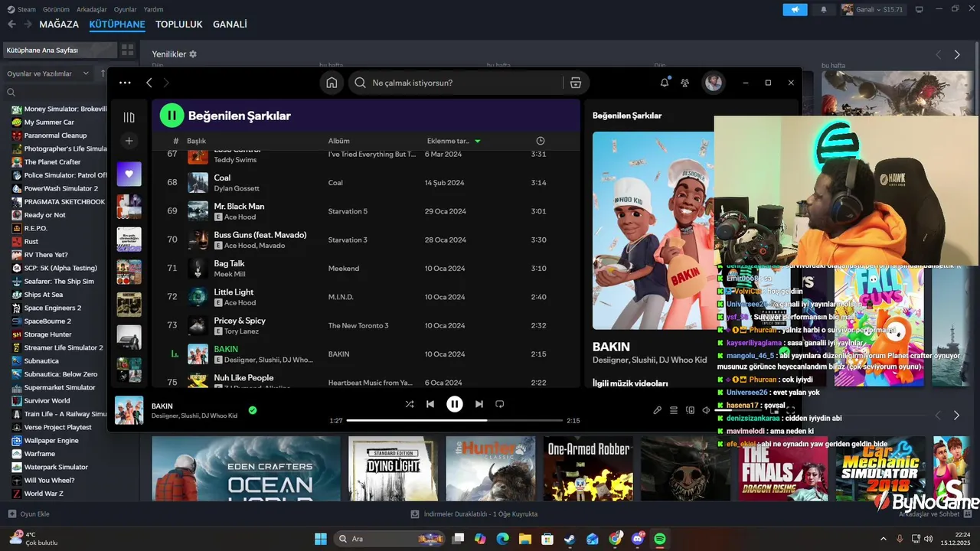980x551 pixels.
Task: Select 'Wallpaper Engine' in Steam library
Action: coord(51,441)
